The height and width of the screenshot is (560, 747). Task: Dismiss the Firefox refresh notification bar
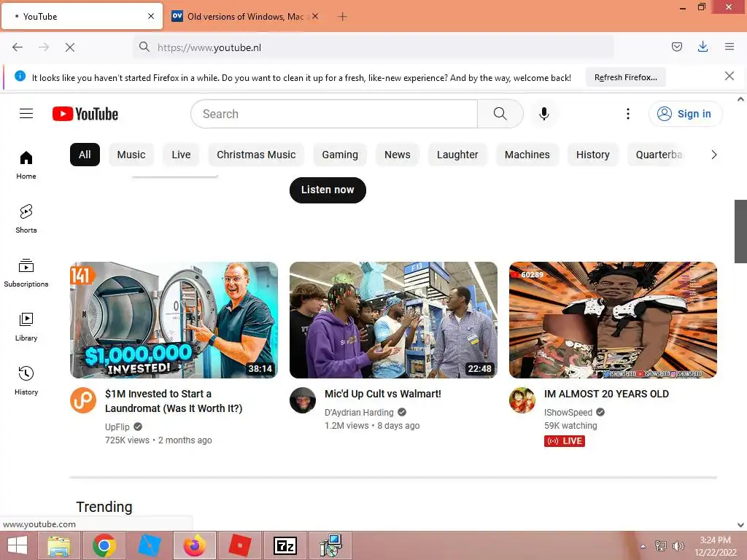(729, 76)
